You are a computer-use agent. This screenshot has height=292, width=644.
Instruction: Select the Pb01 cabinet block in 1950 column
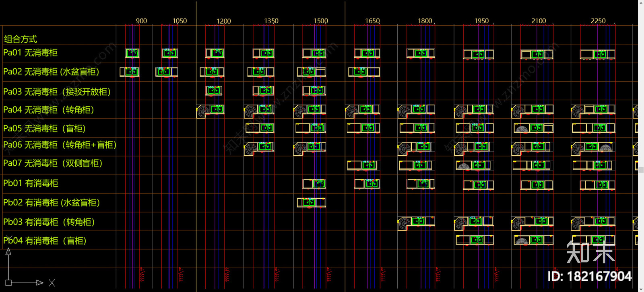point(479,185)
